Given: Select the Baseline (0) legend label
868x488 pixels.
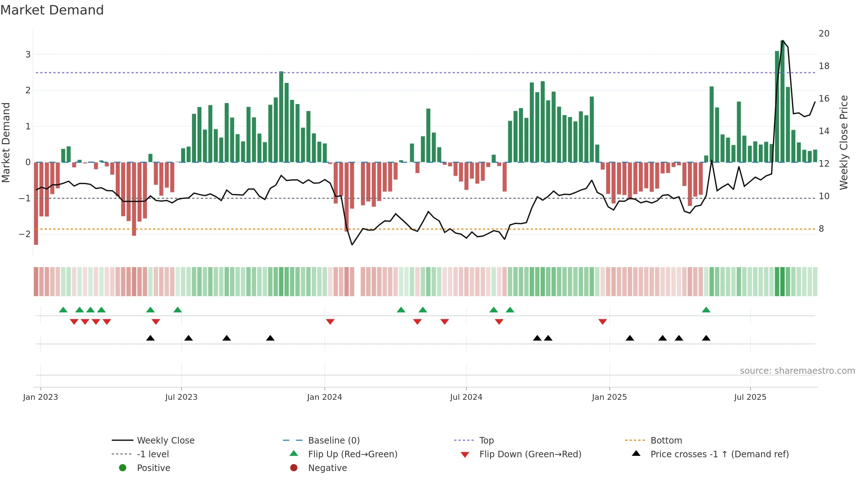Looking at the screenshot, I should pos(334,440).
